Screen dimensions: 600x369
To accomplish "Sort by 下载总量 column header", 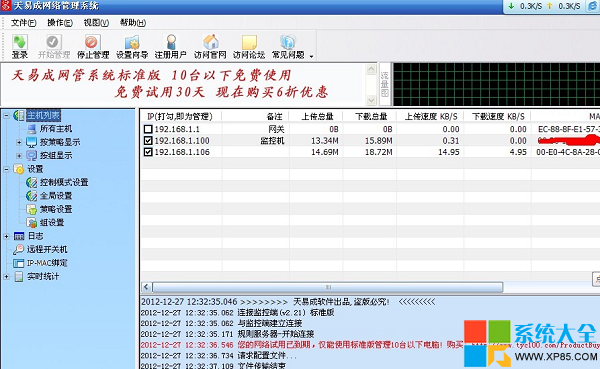I will click(x=370, y=116).
